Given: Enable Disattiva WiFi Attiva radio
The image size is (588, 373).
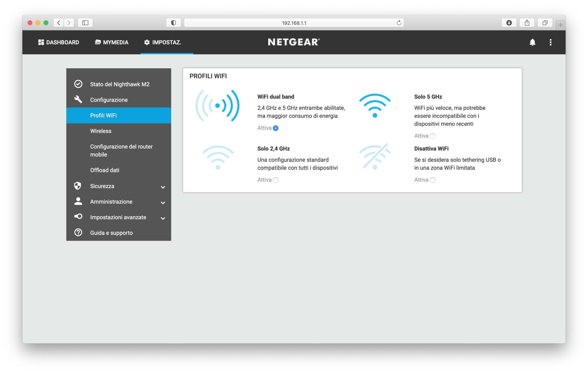Looking at the screenshot, I should point(433,180).
